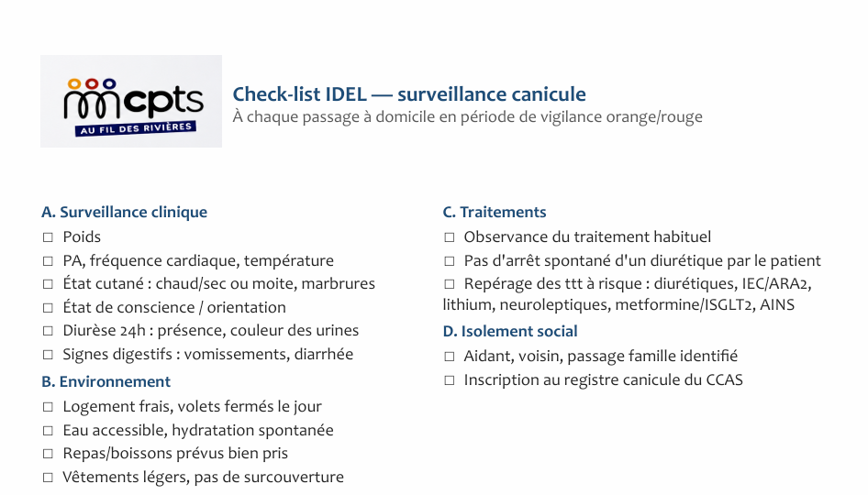The image size is (868, 495).
Task: Check the Inscription au registre canicule box
Action: tap(450, 380)
